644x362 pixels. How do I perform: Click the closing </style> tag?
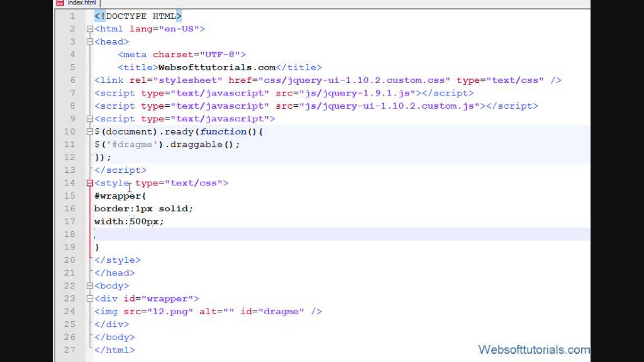coord(118,260)
